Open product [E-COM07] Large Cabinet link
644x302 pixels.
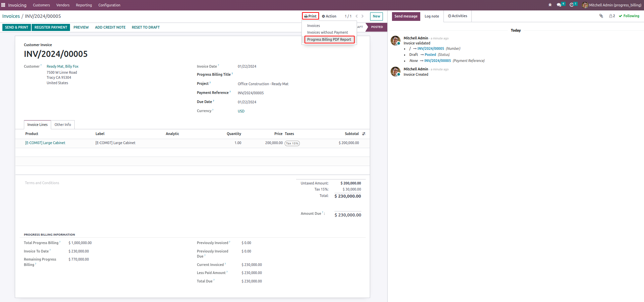(45, 143)
